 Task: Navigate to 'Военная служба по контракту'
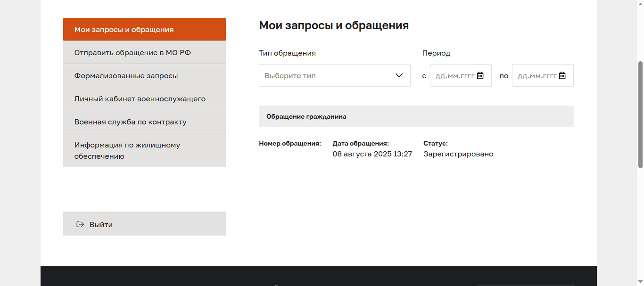coord(144,122)
